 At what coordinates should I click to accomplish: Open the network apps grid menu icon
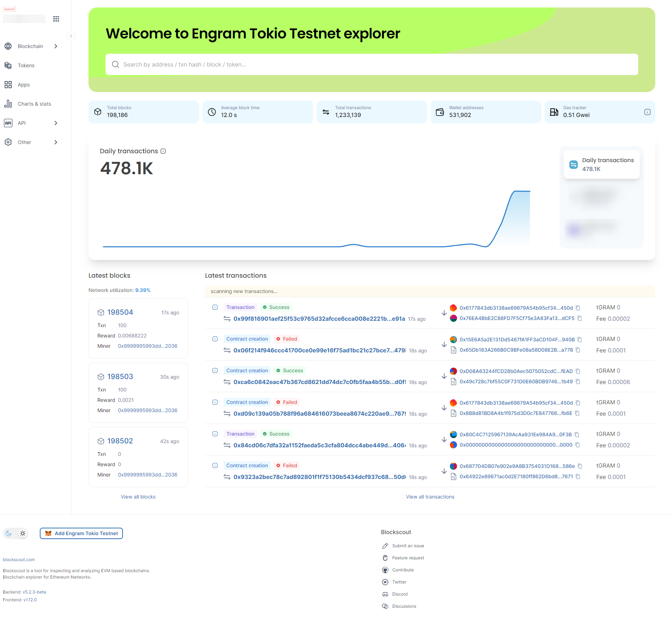[56, 19]
